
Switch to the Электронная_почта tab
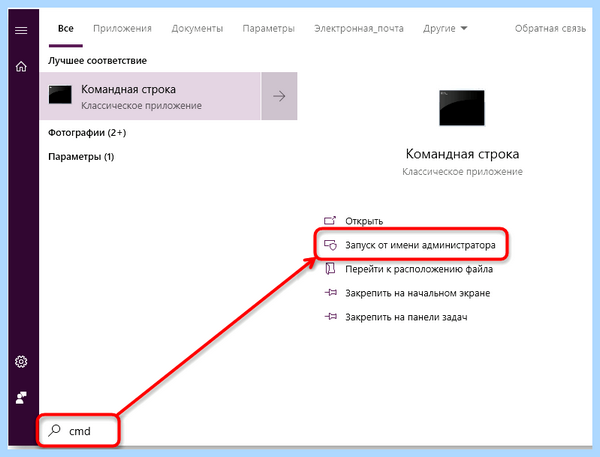[359, 28]
